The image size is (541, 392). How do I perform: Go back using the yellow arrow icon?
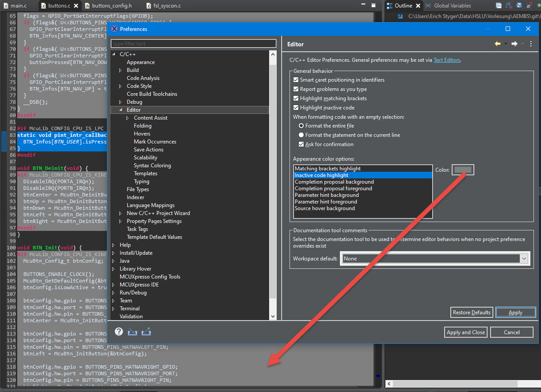(498, 44)
